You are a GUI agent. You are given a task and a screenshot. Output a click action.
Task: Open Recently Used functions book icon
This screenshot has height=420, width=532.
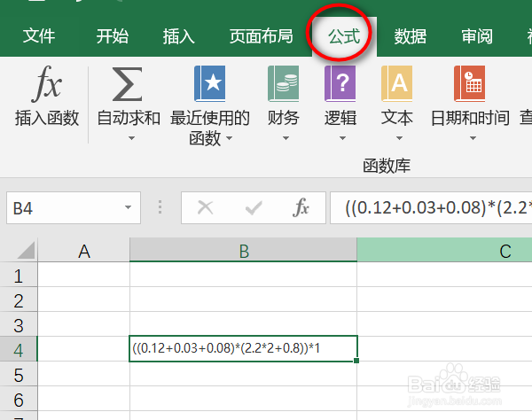pyautogui.click(x=209, y=83)
